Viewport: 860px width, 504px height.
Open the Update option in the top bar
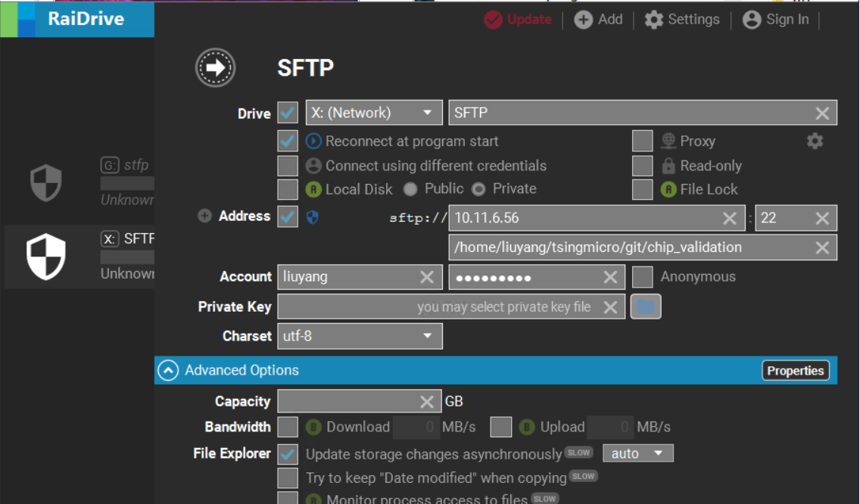tap(518, 19)
